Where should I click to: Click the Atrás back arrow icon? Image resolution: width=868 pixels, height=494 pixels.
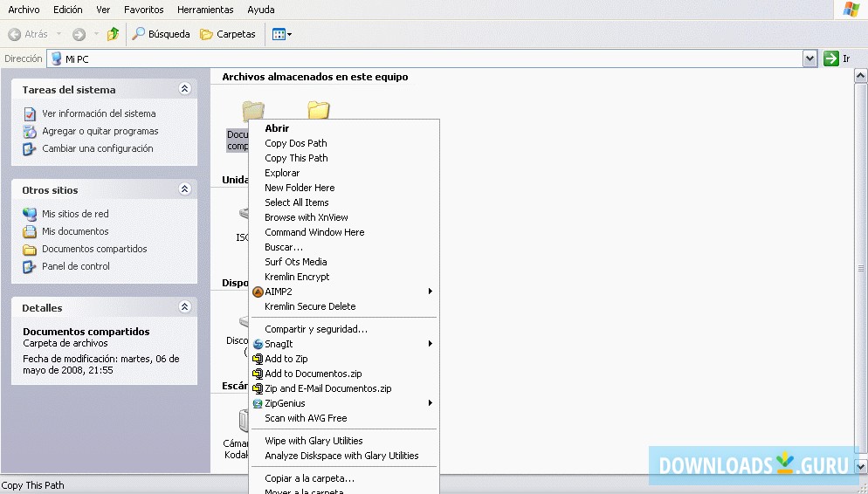(14, 34)
